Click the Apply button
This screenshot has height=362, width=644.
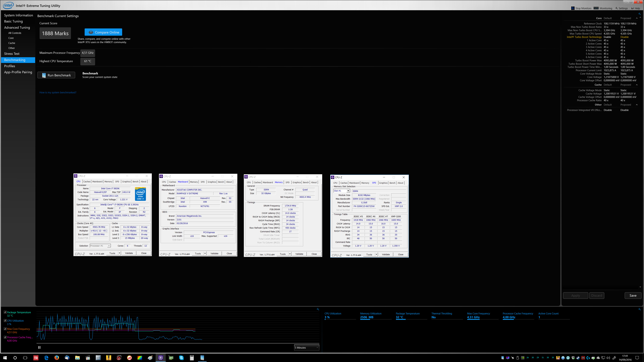(x=576, y=295)
